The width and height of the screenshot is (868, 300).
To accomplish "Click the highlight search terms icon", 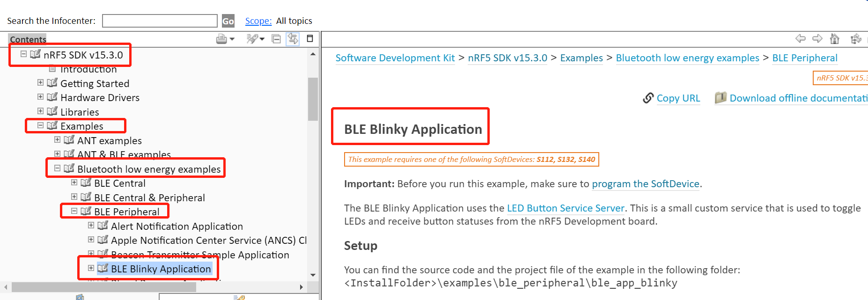I will (252, 39).
